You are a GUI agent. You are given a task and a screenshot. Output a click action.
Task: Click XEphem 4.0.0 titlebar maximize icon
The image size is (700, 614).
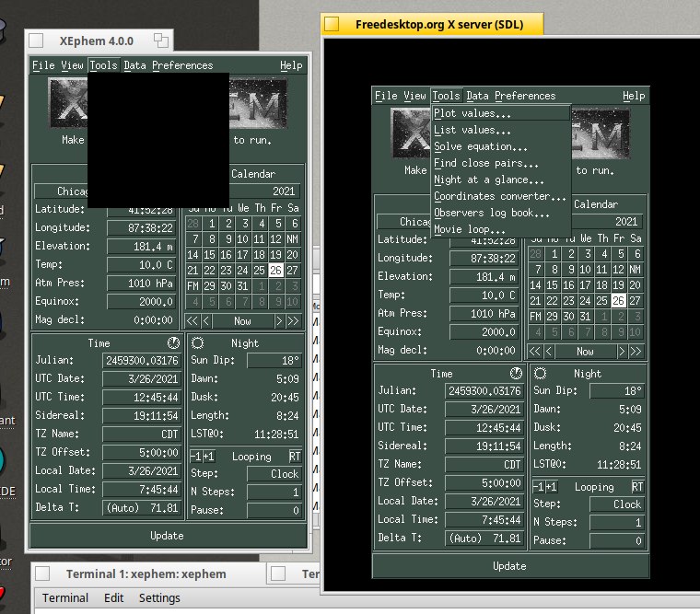[x=160, y=41]
